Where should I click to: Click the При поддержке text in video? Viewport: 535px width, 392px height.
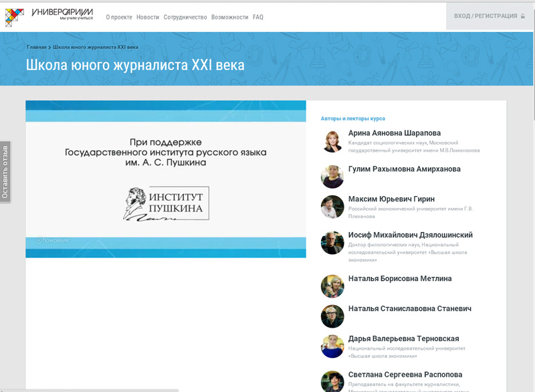(x=165, y=142)
